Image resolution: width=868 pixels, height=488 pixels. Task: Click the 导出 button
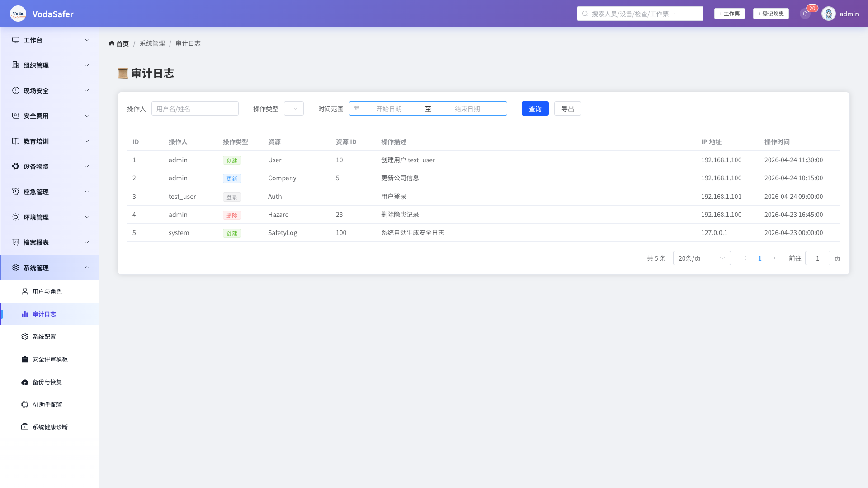568,108
